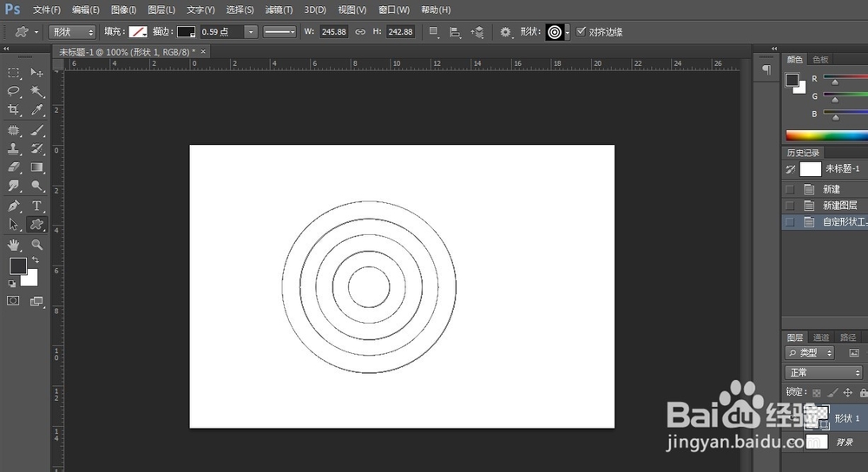This screenshot has width=868, height=472.
Task: Click the link width and height icon
Action: pos(360,32)
